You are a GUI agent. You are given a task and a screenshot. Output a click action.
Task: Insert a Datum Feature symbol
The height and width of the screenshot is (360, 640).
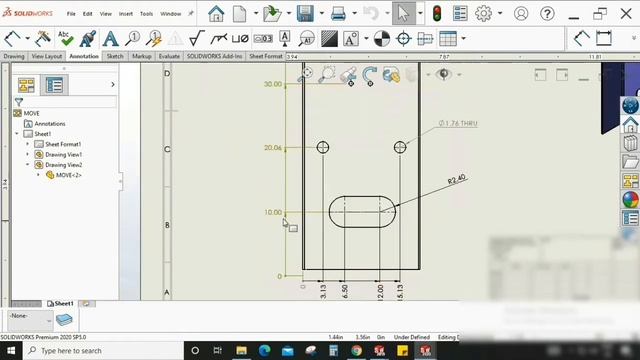pos(285,39)
